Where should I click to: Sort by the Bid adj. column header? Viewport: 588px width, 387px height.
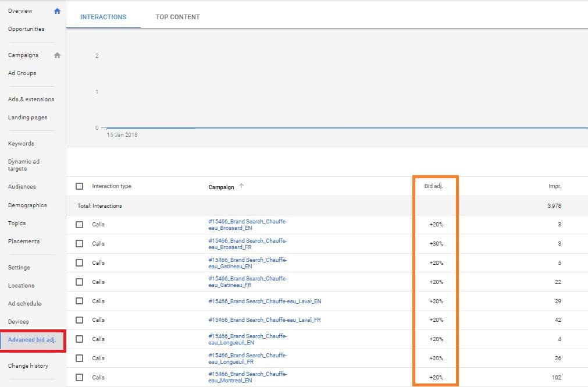coord(433,187)
